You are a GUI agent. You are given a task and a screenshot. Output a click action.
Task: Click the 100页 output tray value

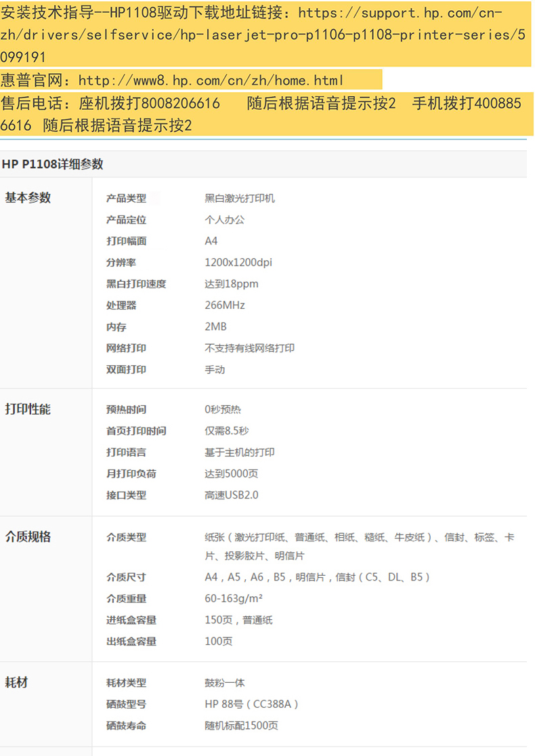click(x=218, y=642)
